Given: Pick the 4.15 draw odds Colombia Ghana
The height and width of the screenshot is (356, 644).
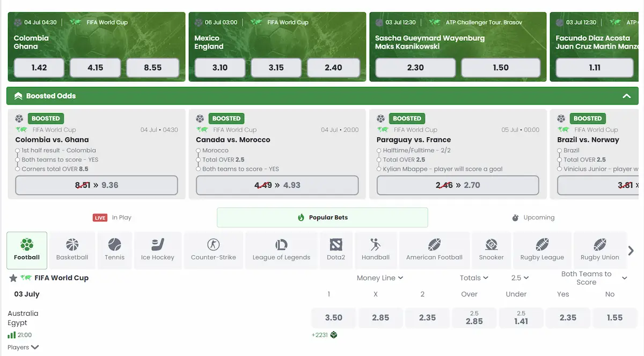Looking at the screenshot, I should coord(96,68).
